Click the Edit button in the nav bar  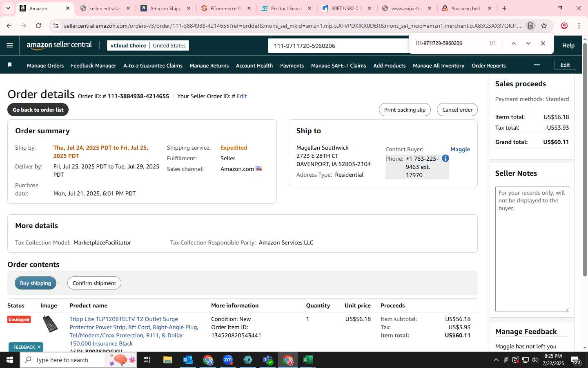point(565,65)
